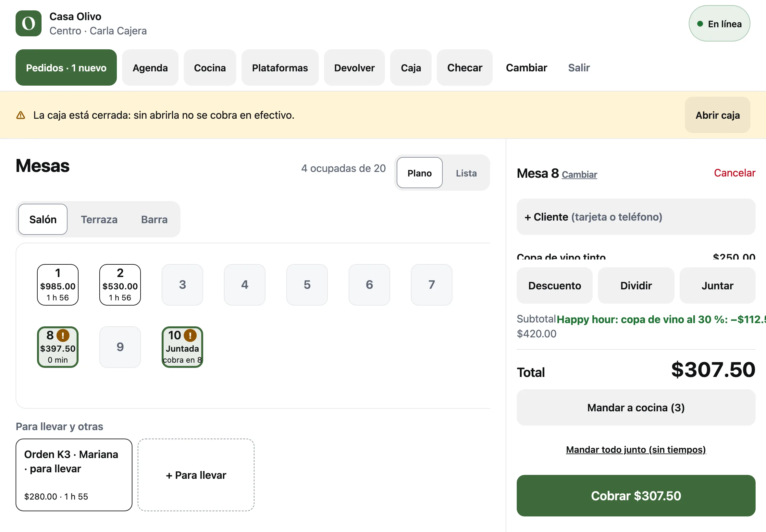This screenshot has height=532, width=766.
Task: Select table 2 with $530.00
Action: pyautogui.click(x=120, y=285)
